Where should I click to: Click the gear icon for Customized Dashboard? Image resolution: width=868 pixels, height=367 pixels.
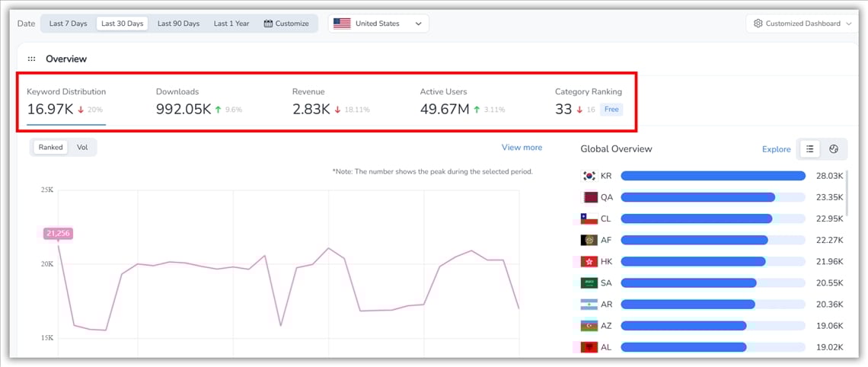758,24
